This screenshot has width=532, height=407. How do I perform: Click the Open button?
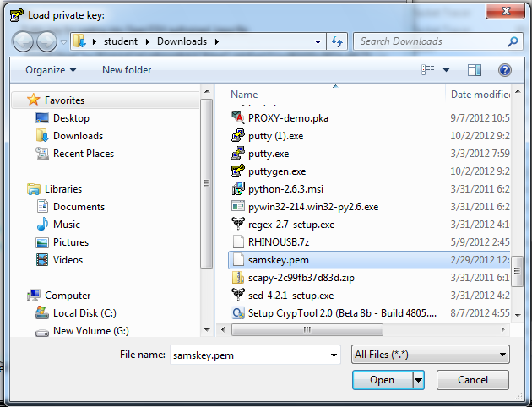coord(383,380)
